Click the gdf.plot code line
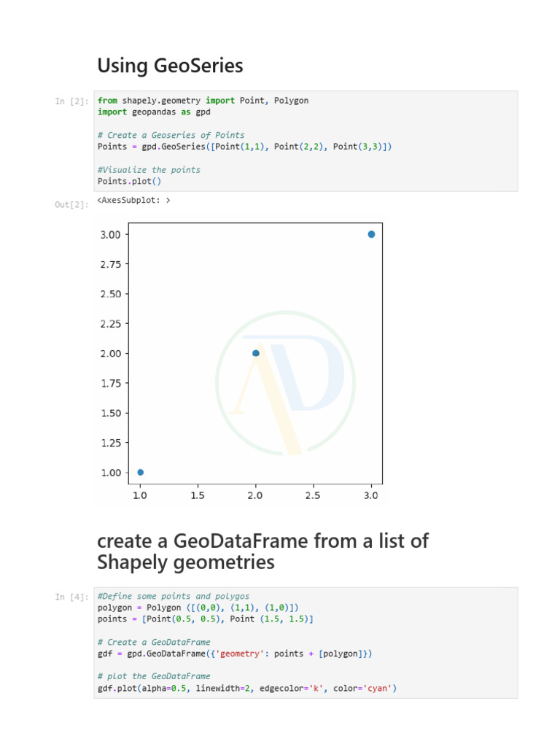This screenshot has width=560, height=747. [x=246, y=689]
